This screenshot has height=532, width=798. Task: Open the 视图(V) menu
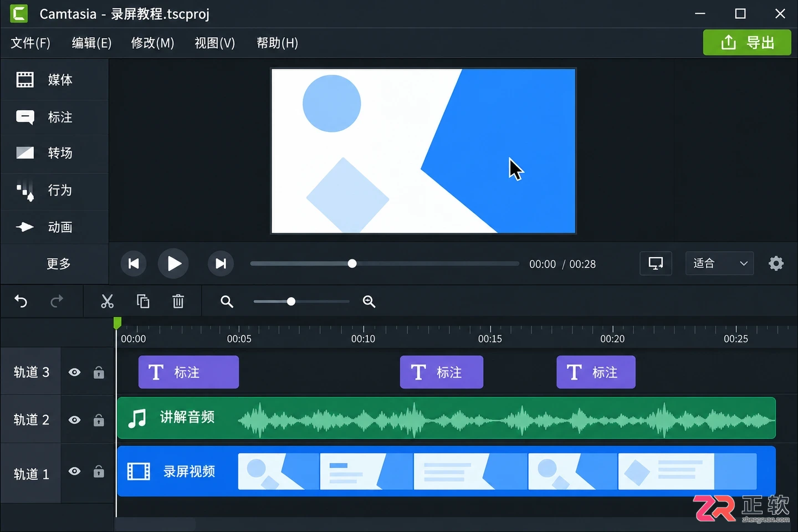coord(214,43)
